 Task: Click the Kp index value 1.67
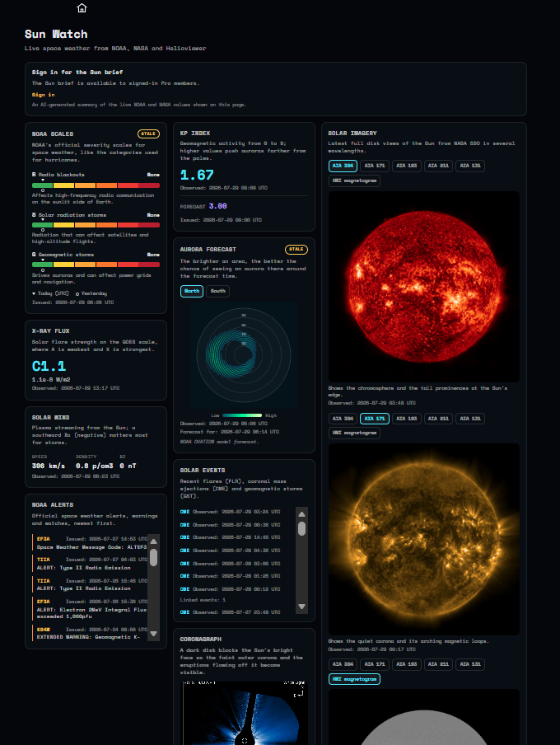tap(197, 176)
